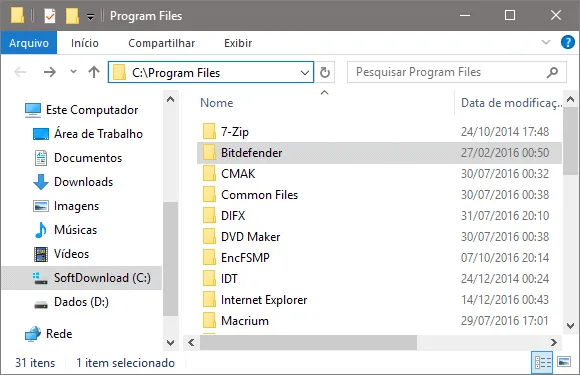Click the navigation pane vertical scrollbar thumb
The width and height of the screenshot is (580, 375).
coord(171,259)
